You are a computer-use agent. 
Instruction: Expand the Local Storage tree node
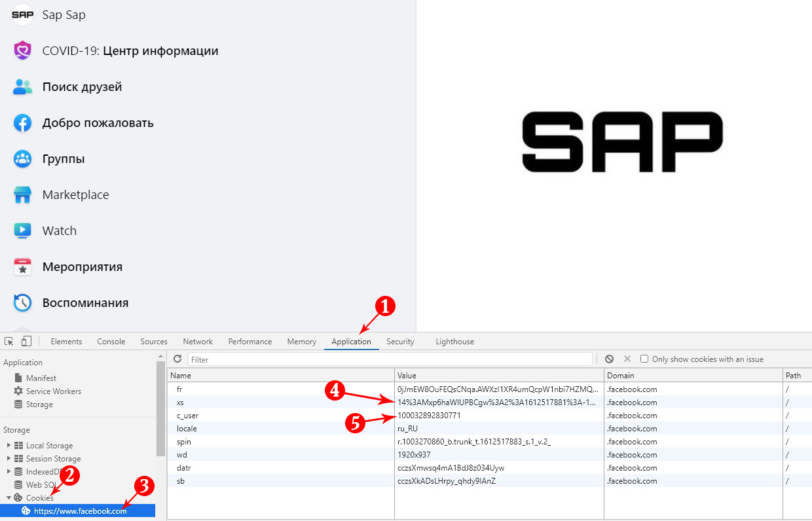click(9, 445)
